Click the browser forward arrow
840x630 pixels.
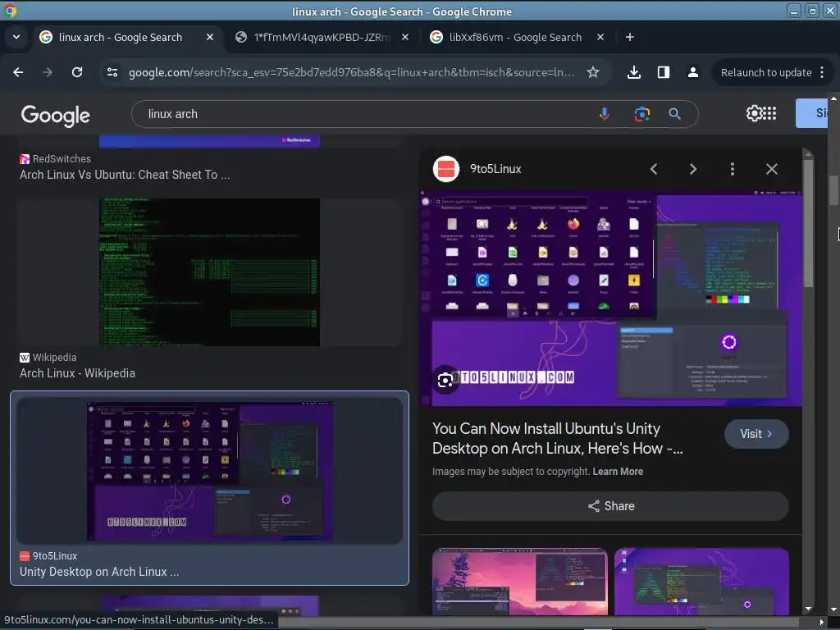click(x=48, y=72)
